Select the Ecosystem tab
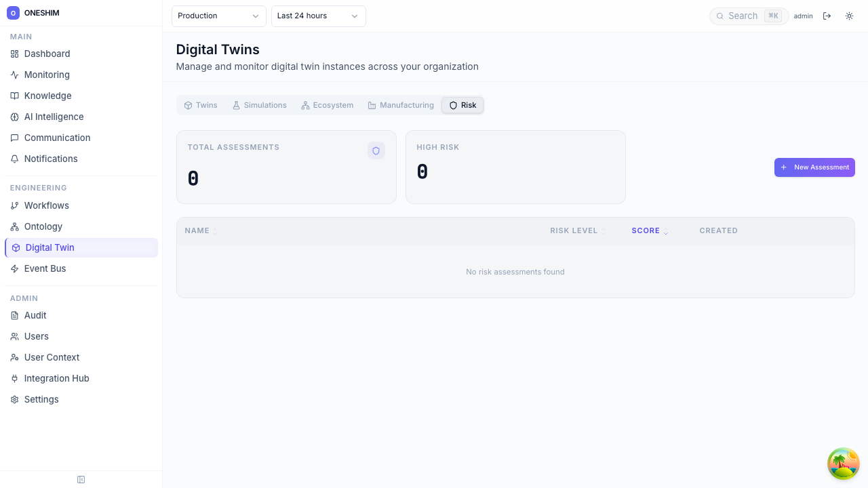868x488 pixels. [x=327, y=105]
